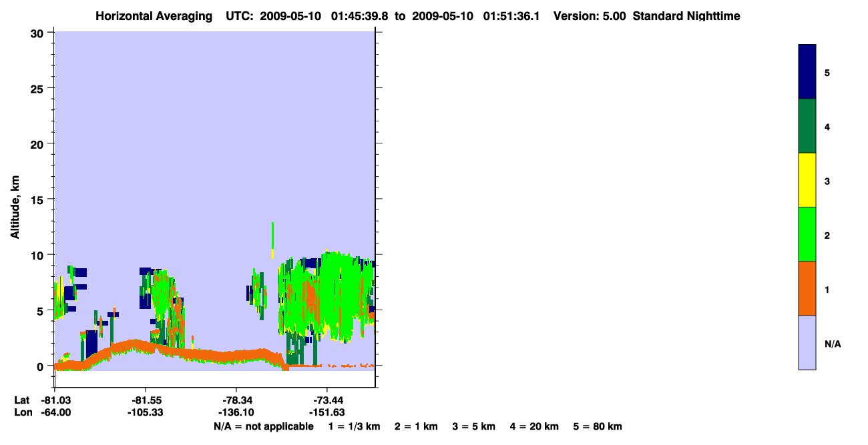868x445 pixels.
Task: Click the longitude value -136.10
Action: click(x=236, y=412)
